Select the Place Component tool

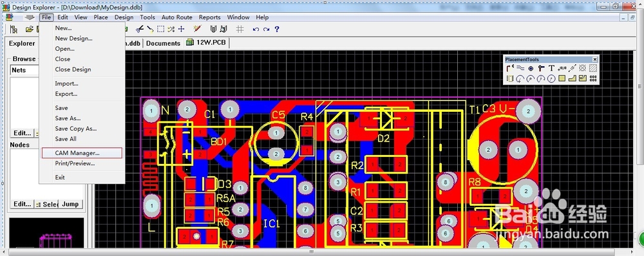[510, 78]
